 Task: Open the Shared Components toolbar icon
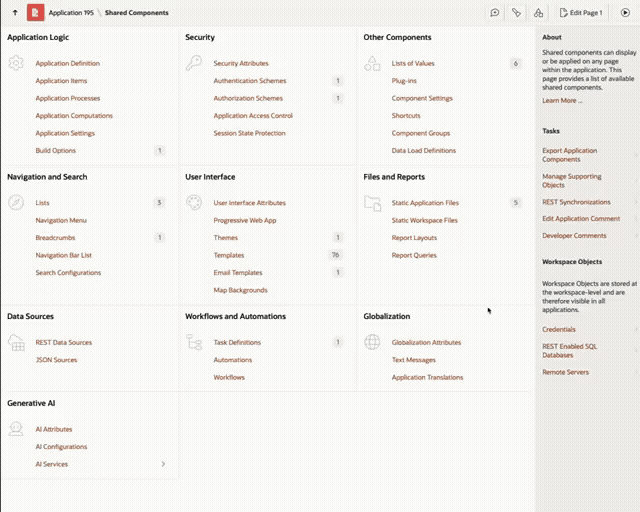click(538, 13)
